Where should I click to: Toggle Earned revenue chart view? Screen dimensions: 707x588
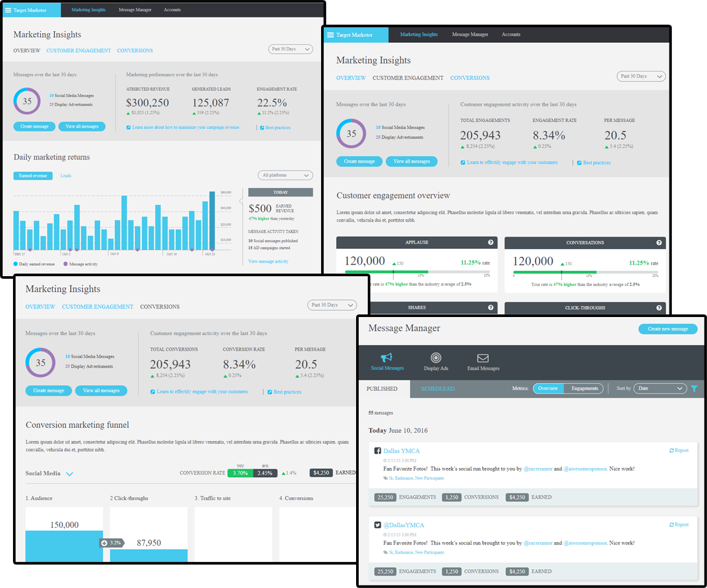click(x=33, y=176)
